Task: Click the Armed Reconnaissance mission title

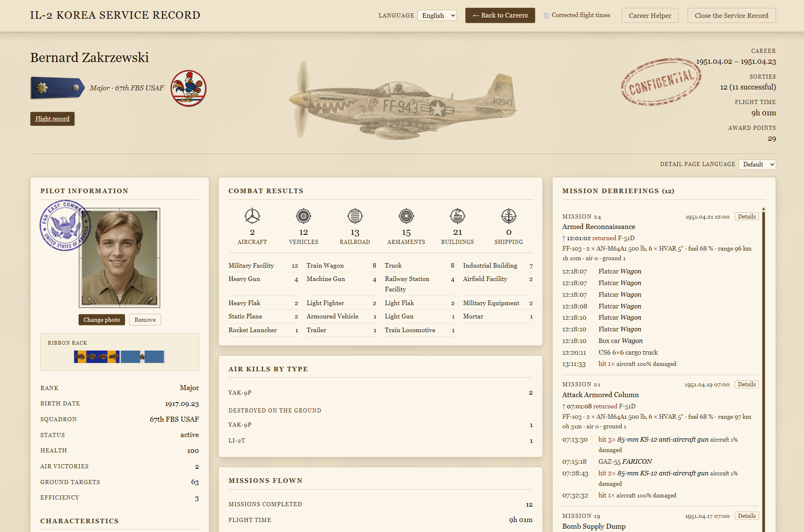Action: click(598, 227)
